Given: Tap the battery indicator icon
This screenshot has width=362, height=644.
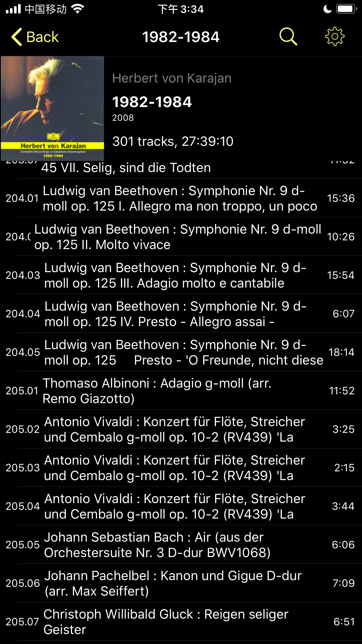Looking at the screenshot, I should pyautogui.click(x=346, y=9).
